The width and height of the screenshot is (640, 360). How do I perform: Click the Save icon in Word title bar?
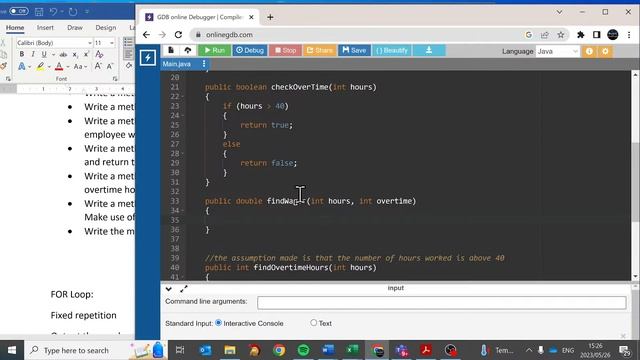39,11
